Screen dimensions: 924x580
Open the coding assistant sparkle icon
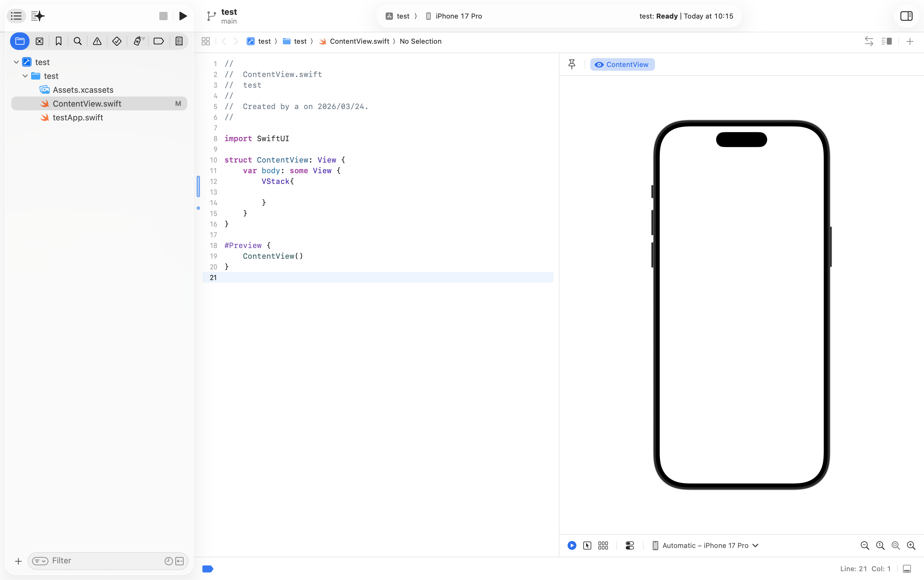(x=38, y=16)
